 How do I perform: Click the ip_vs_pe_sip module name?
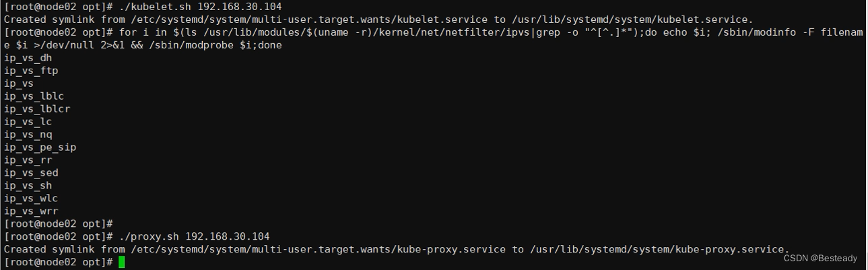[x=40, y=147]
